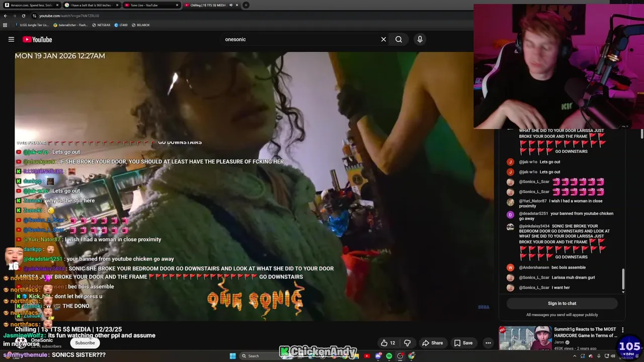Viewport: 644px width, 362px height.
Task: Focus the browser address bar URL
Action: click(69, 16)
